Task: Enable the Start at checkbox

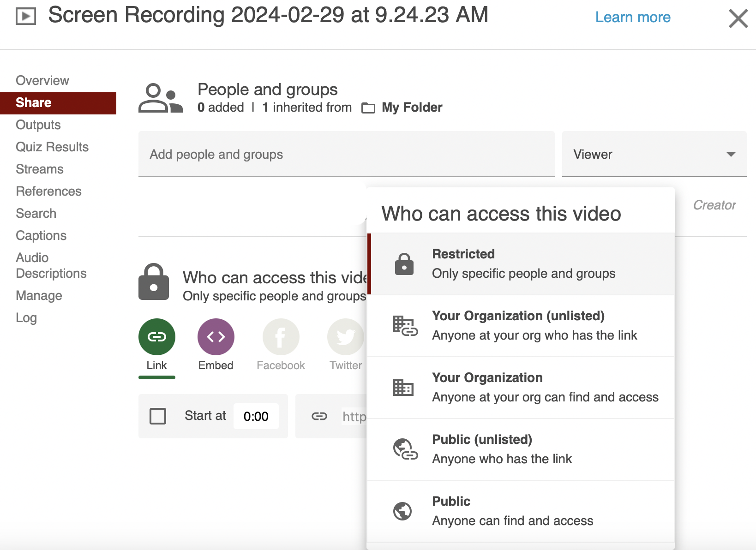Action: click(158, 416)
